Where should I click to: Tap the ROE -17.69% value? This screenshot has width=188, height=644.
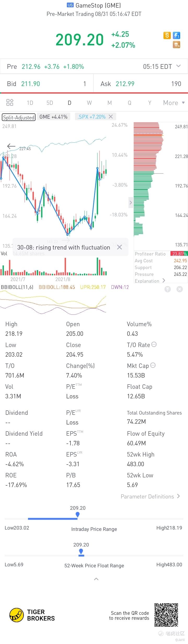click(x=16, y=485)
